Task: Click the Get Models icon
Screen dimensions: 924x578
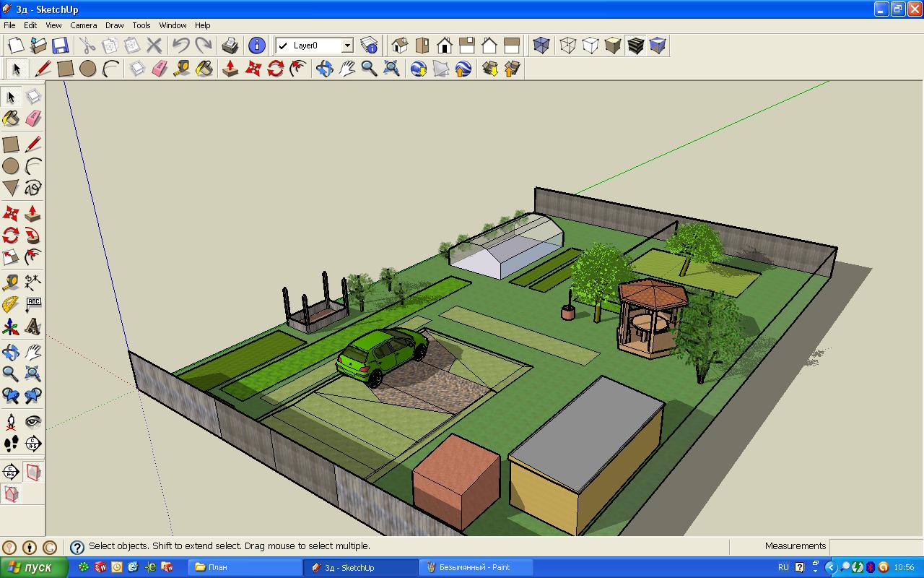Action: pos(490,69)
